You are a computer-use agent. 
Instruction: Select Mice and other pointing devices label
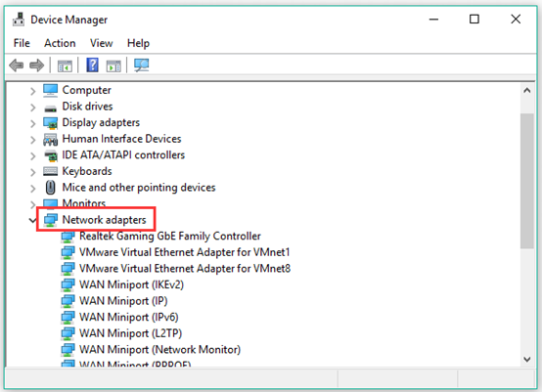pos(139,188)
